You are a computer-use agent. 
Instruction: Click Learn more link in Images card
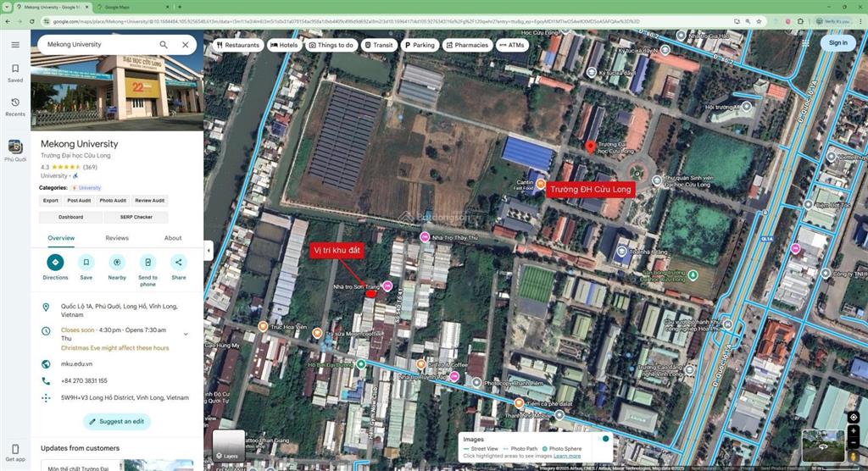tap(567, 456)
